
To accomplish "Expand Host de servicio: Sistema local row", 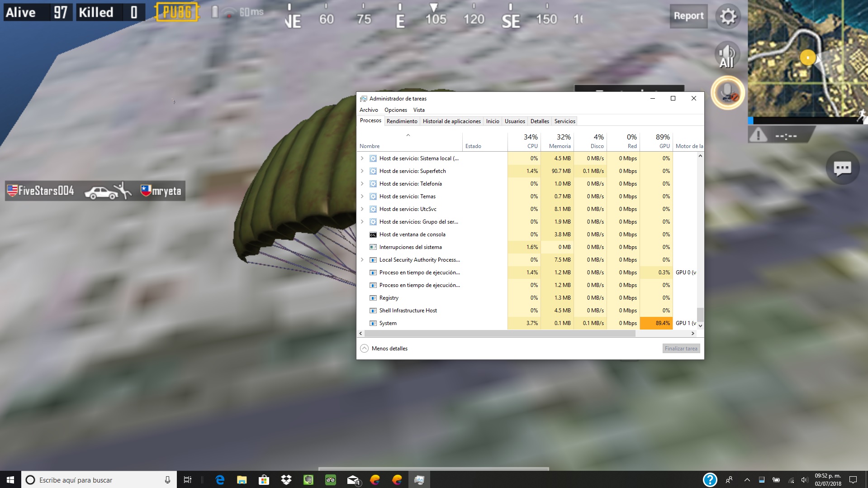I will click(x=362, y=158).
